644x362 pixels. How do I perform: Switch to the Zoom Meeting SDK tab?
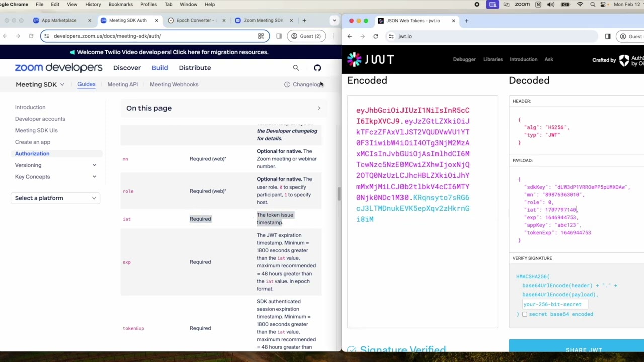[263, 20]
